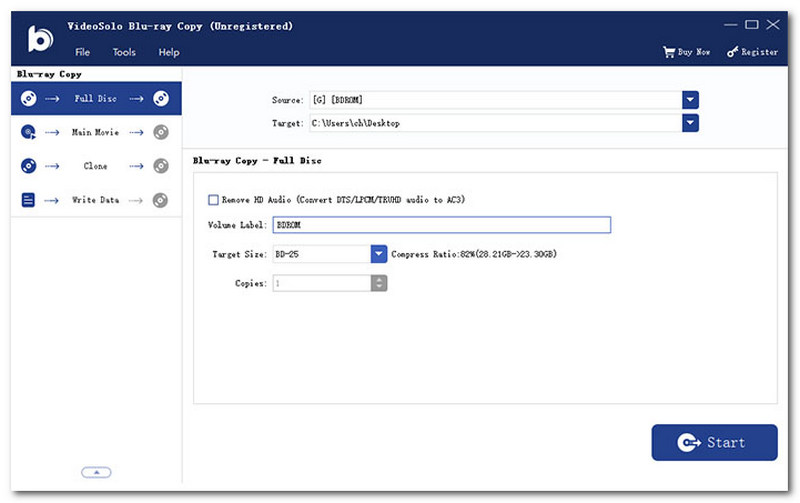Enable Remove HD Audio checkbox
Viewport: 800px width, 503px height.
tap(213, 200)
